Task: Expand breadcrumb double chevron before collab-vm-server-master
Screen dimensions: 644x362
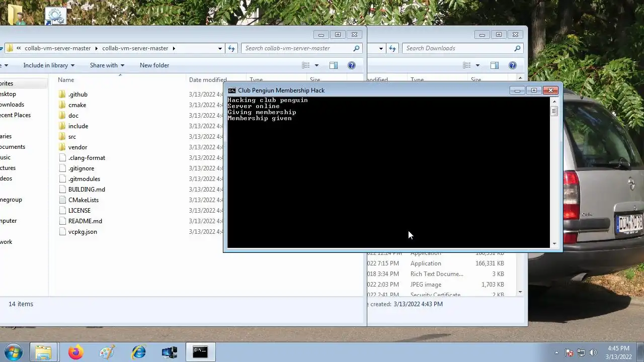Action: (19, 48)
